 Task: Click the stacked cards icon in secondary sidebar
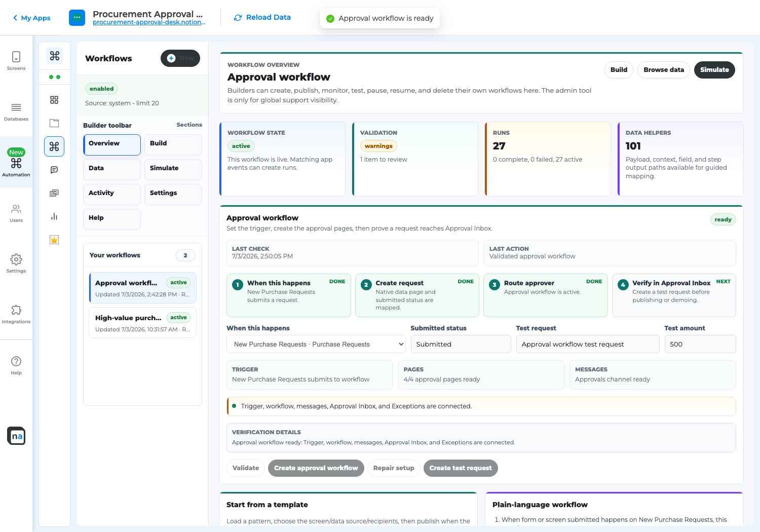54,193
